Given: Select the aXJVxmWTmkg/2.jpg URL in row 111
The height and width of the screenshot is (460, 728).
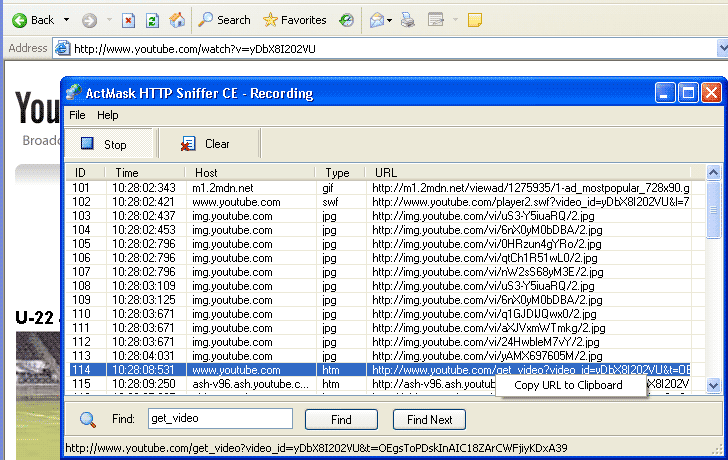Looking at the screenshot, I should (x=488, y=328).
